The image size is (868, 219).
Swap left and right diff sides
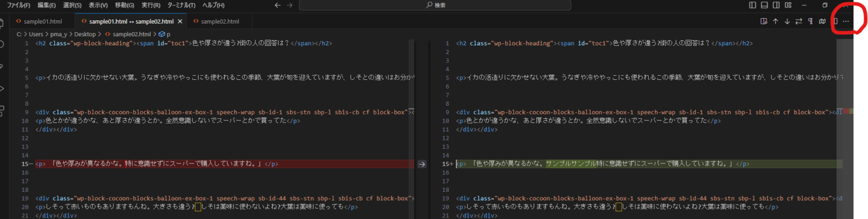point(798,22)
